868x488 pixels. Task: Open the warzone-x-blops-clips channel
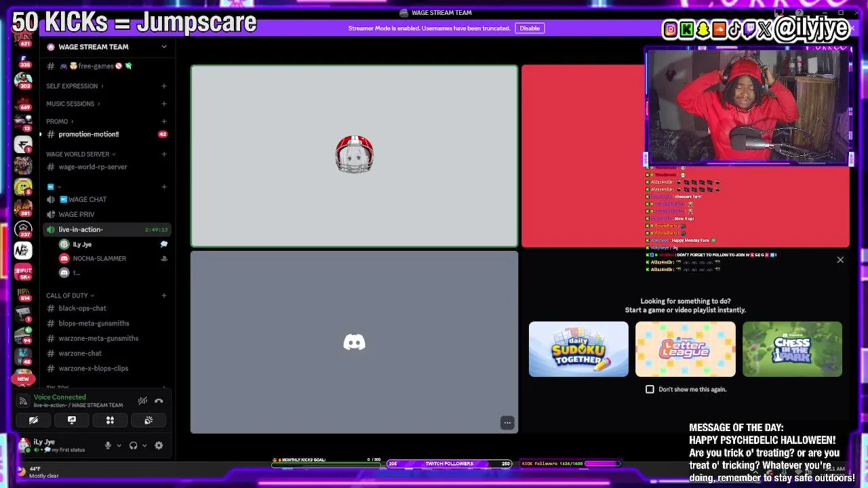[x=106, y=368]
